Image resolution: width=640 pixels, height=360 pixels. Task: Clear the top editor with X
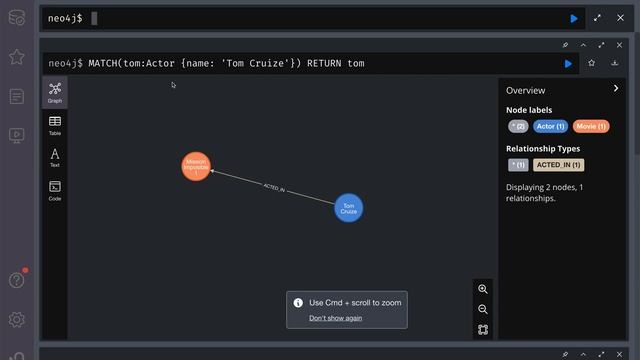[x=620, y=18]
